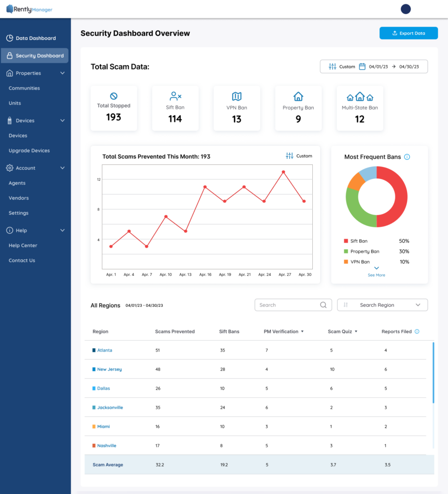Click end date 04/30/23 in range

click(409, 67)
